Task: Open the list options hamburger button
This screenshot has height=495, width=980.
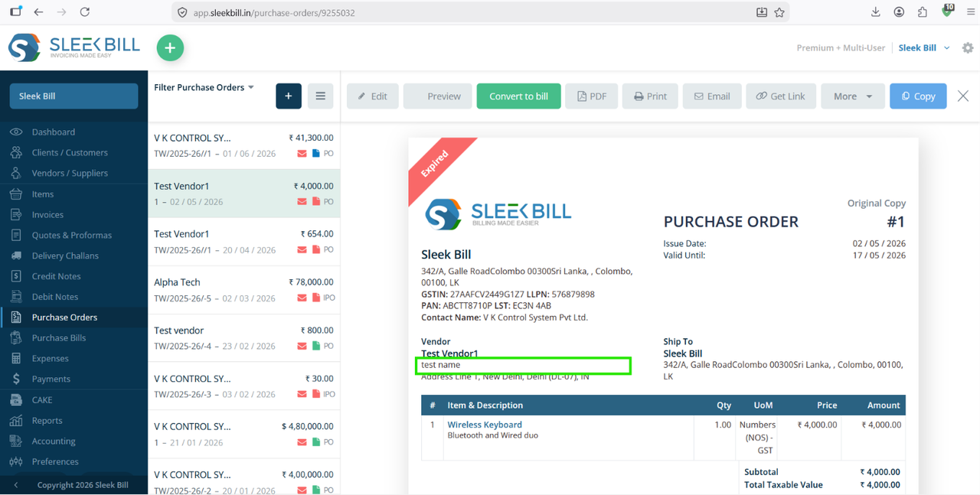Action: pyautogui.click(x=321, y=96)
